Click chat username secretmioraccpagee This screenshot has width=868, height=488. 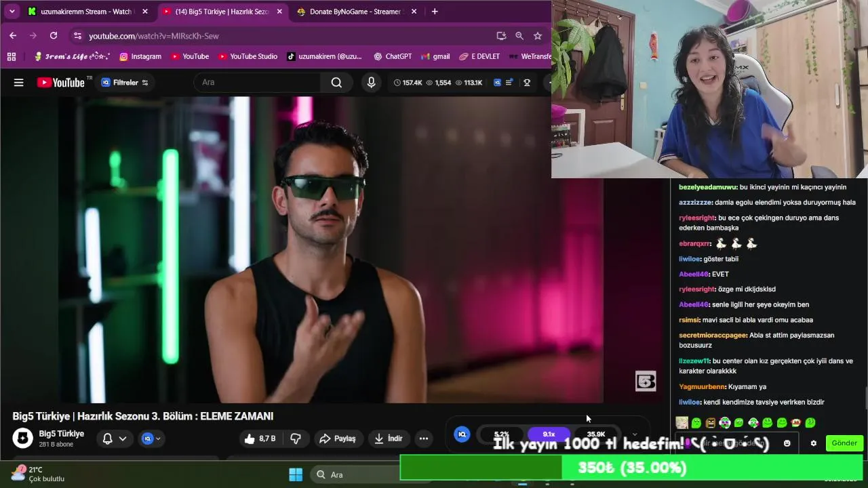pos(713,335)
